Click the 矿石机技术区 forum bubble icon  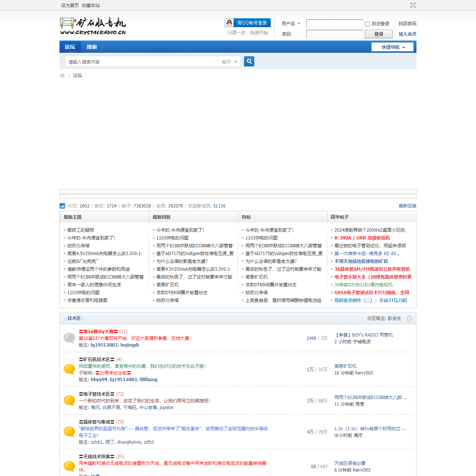[x=69, y=369]
